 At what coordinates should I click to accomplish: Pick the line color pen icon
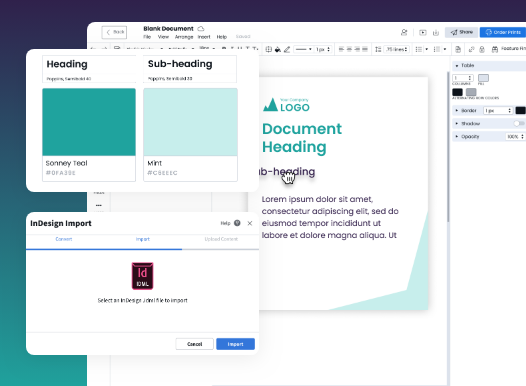287,49
